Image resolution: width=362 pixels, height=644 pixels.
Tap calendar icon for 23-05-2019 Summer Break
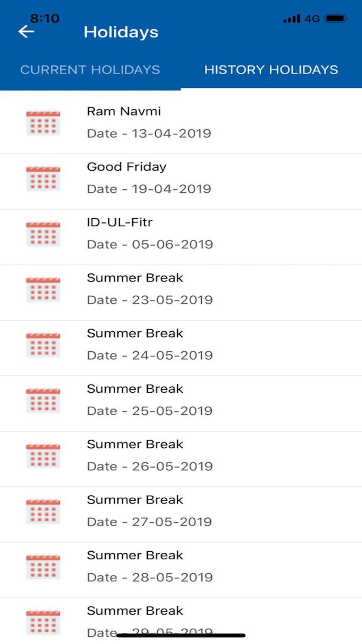tap(43, 289)
